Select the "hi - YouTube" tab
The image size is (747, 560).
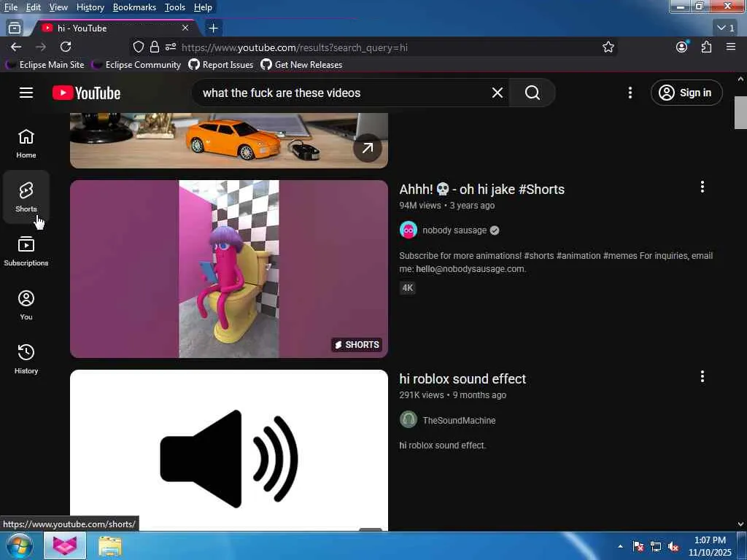tap(115, 28)
